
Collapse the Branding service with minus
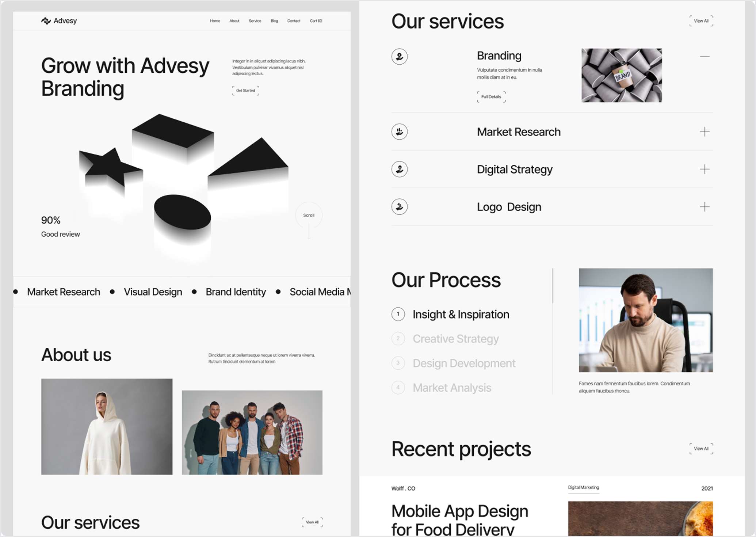(705, 57)
